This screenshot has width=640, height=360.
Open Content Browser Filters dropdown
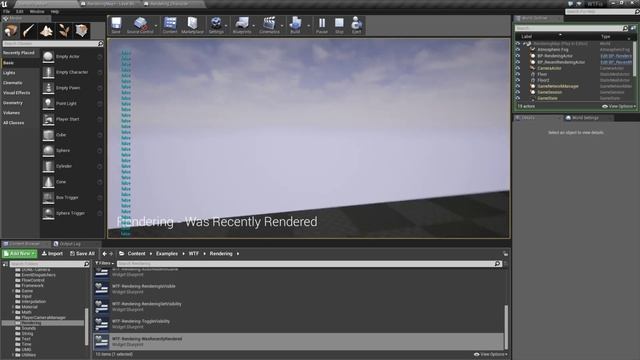pyautogui.click(x=104, y=264)
